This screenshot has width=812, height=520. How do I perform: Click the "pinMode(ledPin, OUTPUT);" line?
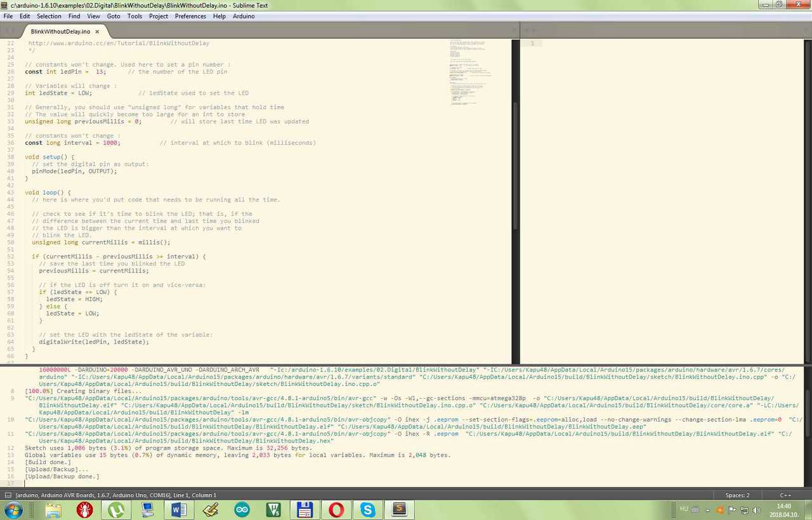tap(74, 171)
